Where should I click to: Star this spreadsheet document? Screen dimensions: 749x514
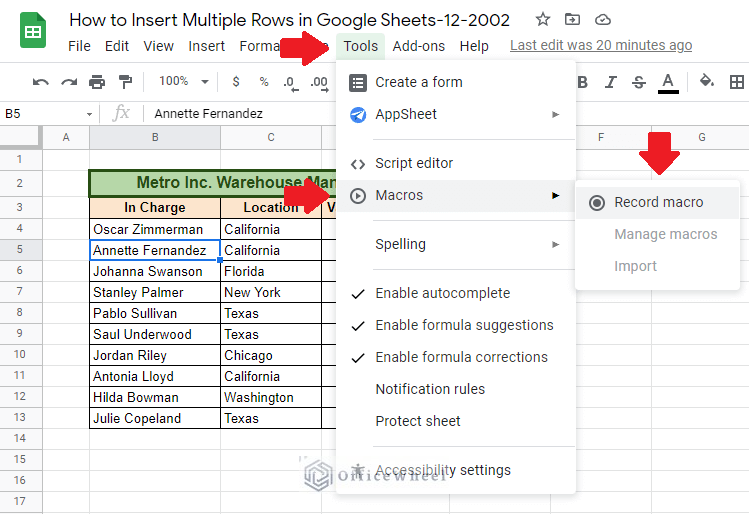[543, 20]
